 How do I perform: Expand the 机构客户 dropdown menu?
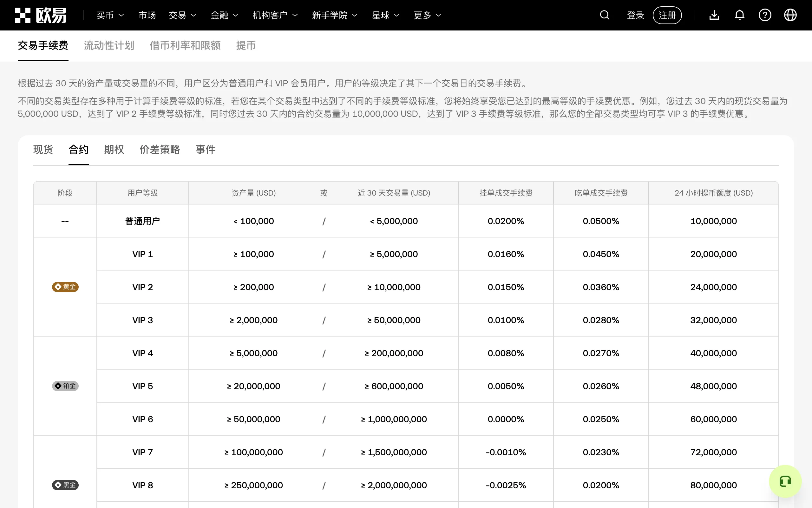click(x=275, y=15)
